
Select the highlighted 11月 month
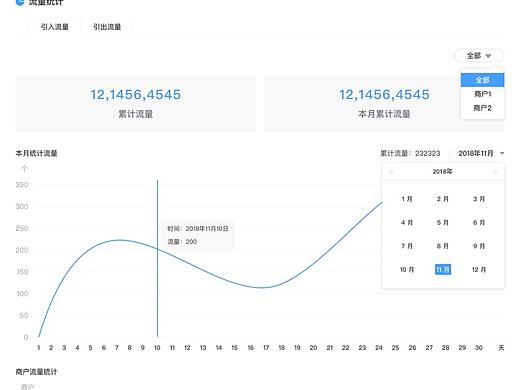[443, 269]
